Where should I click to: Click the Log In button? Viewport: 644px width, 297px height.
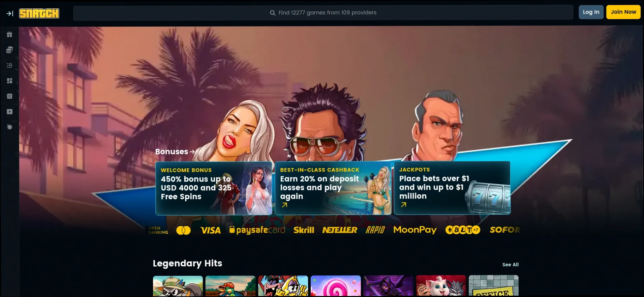tap(591, 12)
